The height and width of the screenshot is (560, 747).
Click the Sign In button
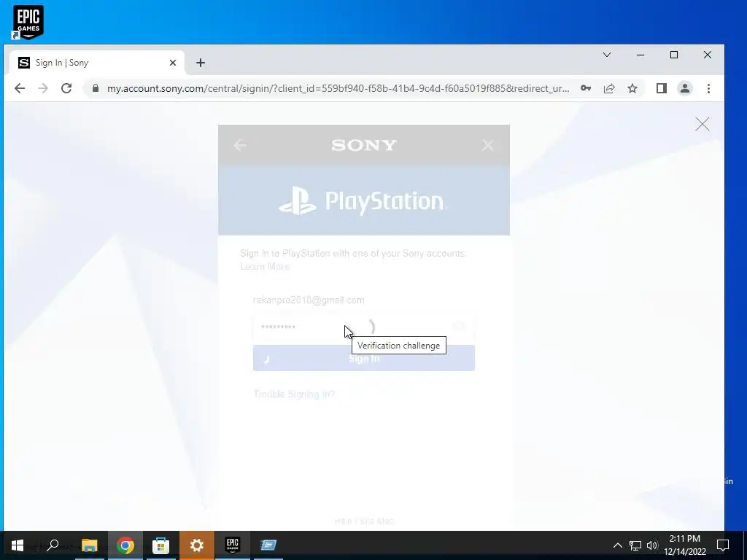pyautogui.click(x=364, y=358)
